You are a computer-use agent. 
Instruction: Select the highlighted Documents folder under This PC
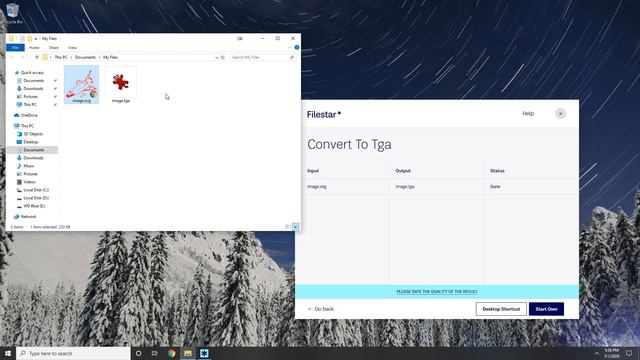[33, 150]
